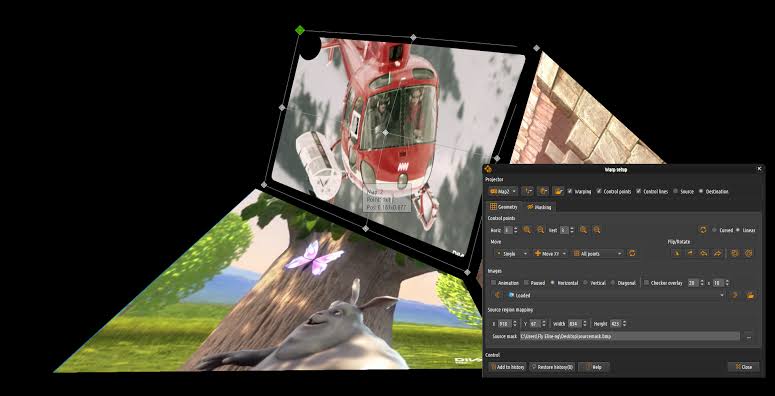
Task: Click the Warp setup dialog app icon
Action: 488,169
